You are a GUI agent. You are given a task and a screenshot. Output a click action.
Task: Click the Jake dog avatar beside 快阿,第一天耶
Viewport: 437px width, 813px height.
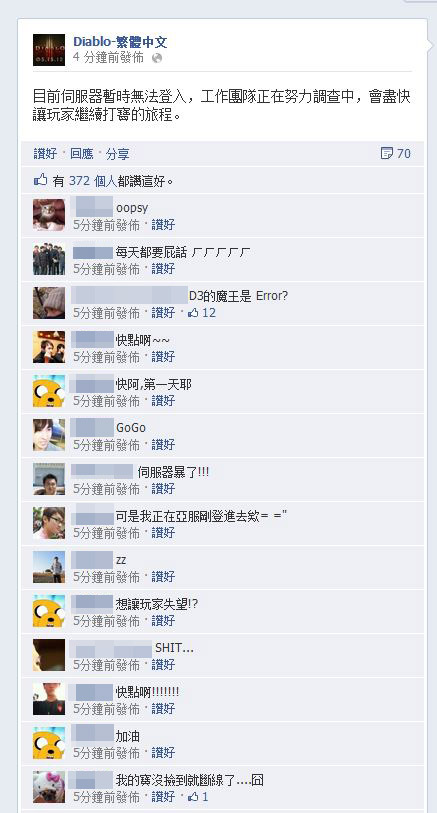(x=49, y=391)
